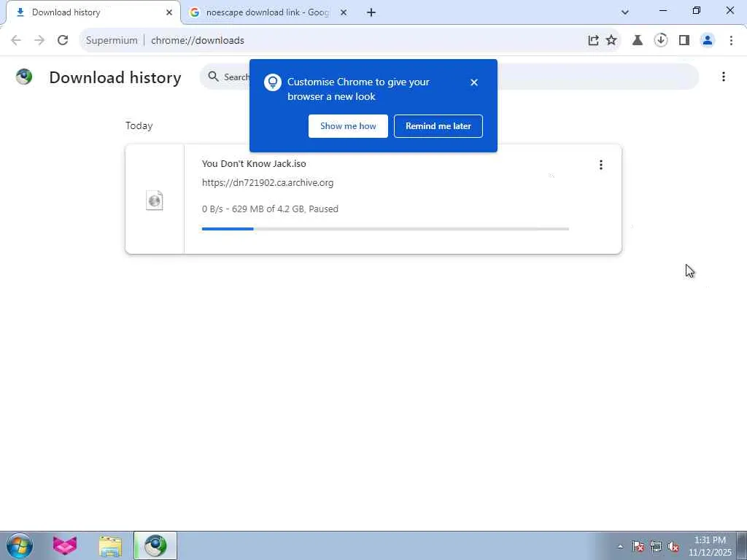Open the You Don't Know Jack.iso file link
This screenshot has height=560, width=747.
(254, 164)
